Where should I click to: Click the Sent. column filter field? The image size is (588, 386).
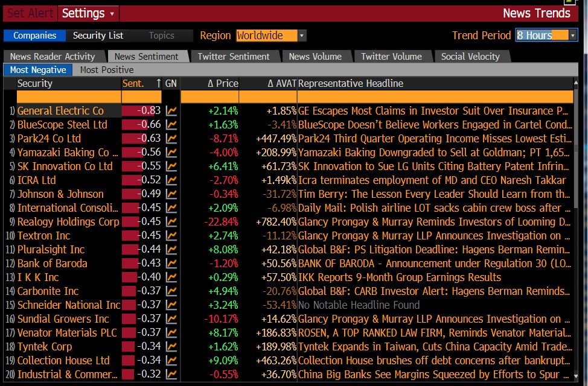[x=142, y=97]
